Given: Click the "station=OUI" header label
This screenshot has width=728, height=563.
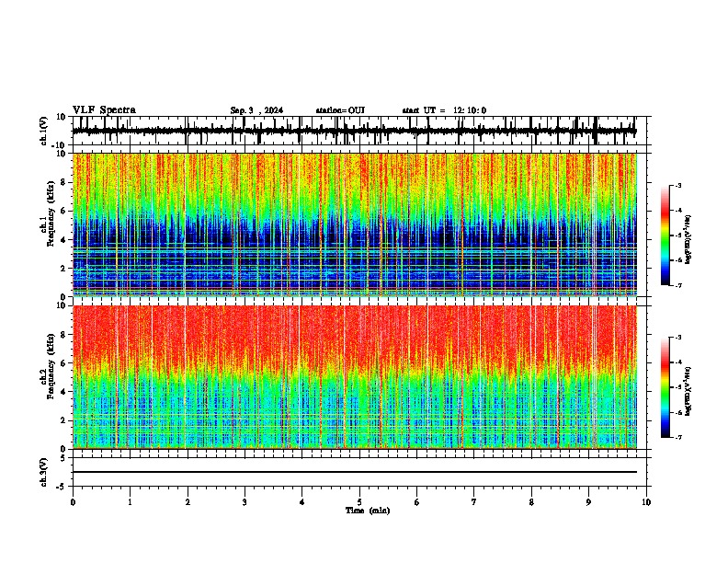Looking at the screenshot, I should click(340, 110).
